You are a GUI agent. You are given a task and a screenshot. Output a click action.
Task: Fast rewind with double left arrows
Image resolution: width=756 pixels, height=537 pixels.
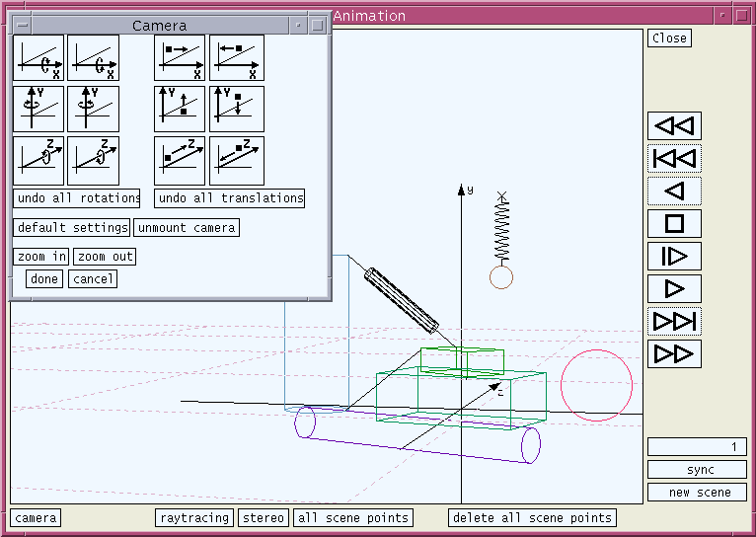coord(674,126)
